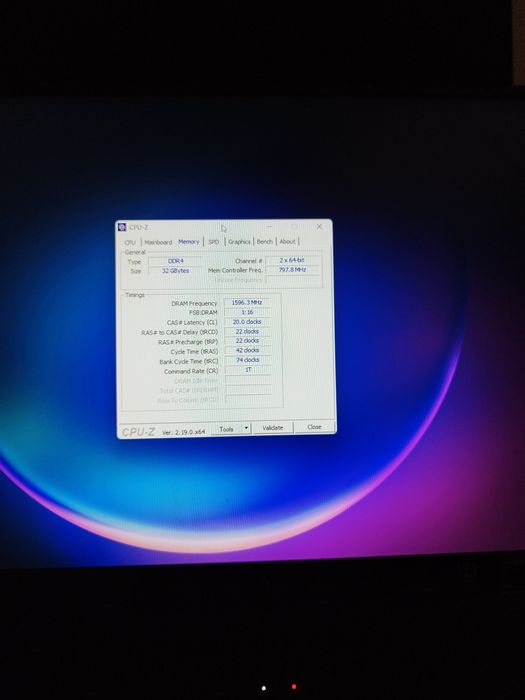Click the tRP 22 clocks value
Screen dimensions: 525x700
[247, 341]
